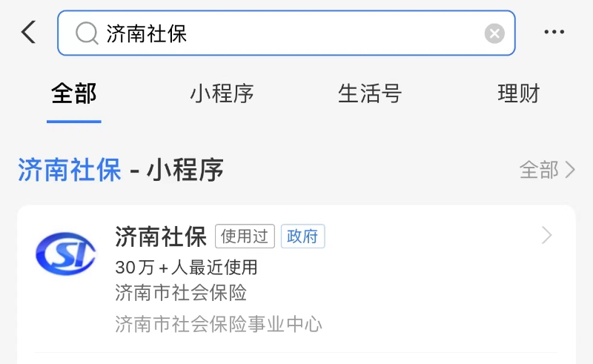This screenshot has height=364, width=593.
Task: Click the 30万+人最近使用 usage text
Action: pyautogui.click(x=186, y=267)
